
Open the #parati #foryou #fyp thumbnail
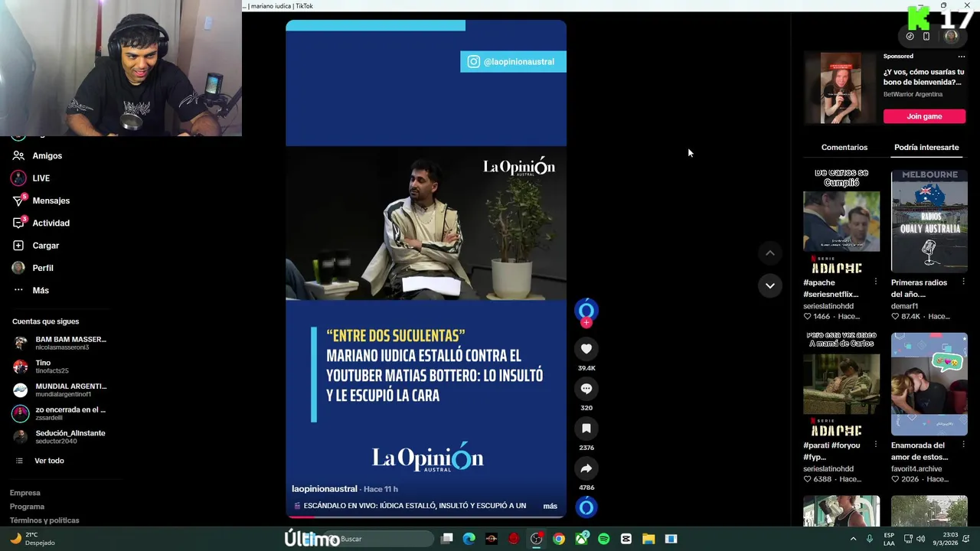(x=841, y=384)
